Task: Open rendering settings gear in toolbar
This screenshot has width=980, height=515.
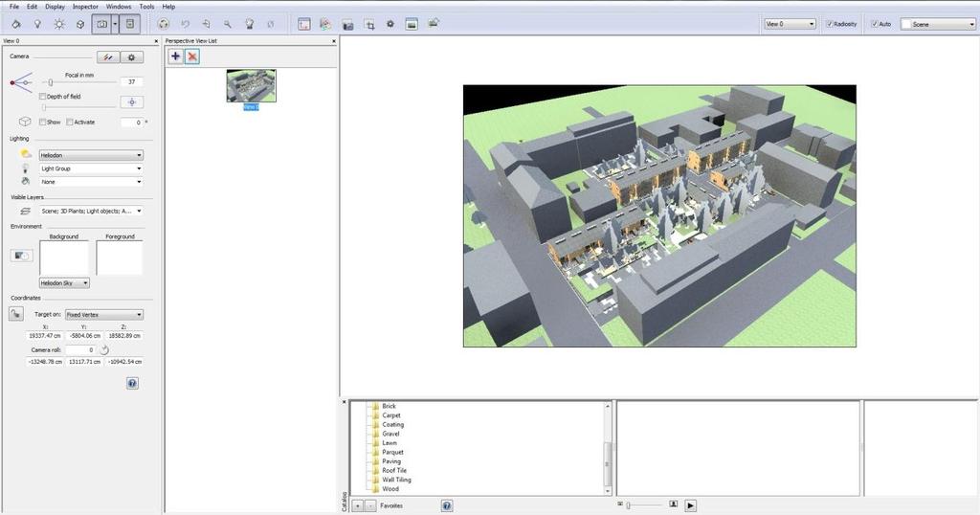Action: [x=390, y=24]
